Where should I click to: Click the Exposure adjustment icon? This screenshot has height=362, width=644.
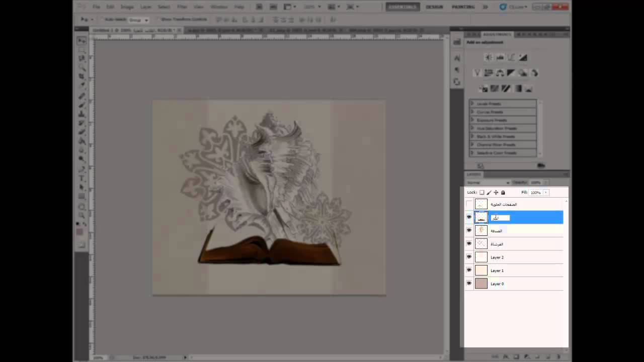523,57
